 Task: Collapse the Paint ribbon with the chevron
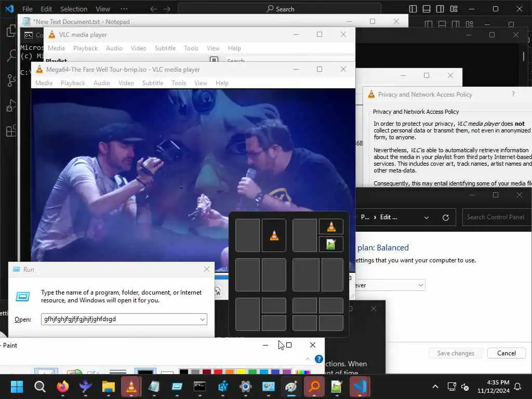[x=308, y=359]
